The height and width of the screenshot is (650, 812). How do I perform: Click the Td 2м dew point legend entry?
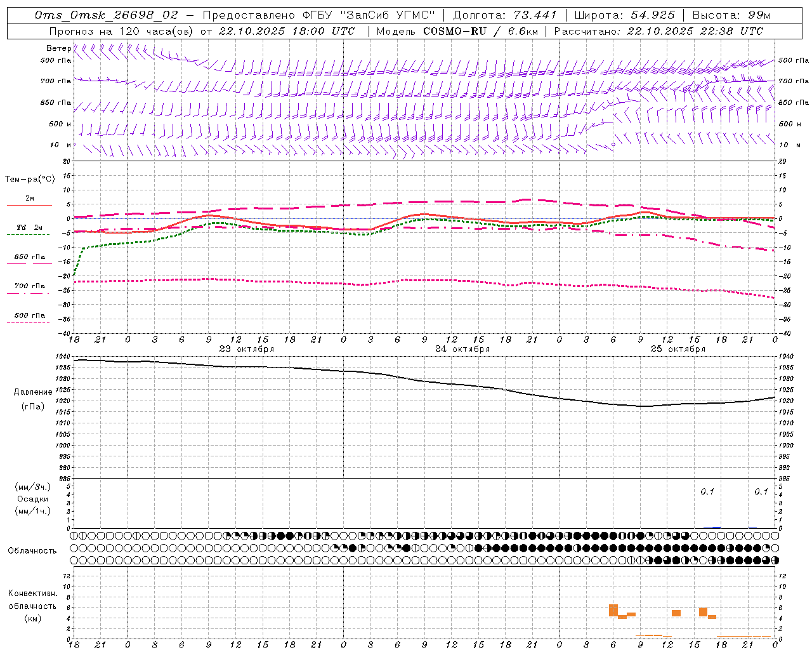click(29, 227)
